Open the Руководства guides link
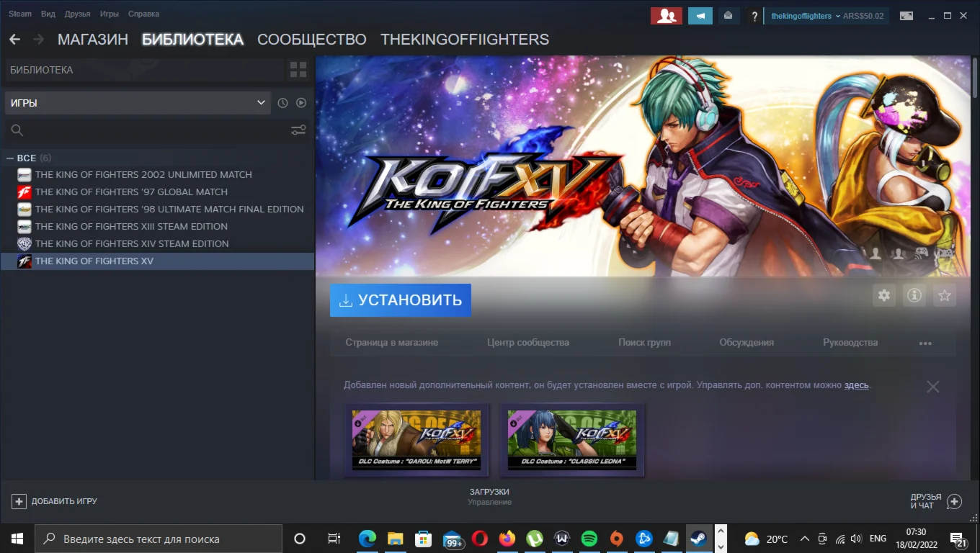 point(850,343)
